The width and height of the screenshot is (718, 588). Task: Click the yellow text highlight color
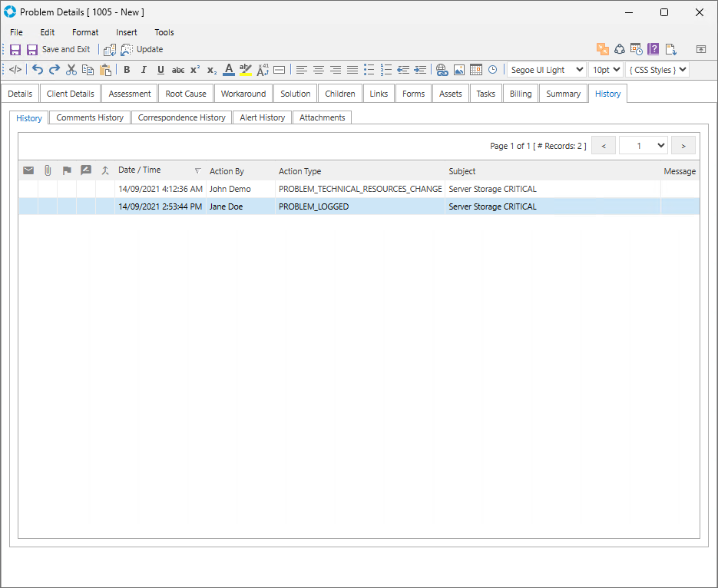click(246, 70)
